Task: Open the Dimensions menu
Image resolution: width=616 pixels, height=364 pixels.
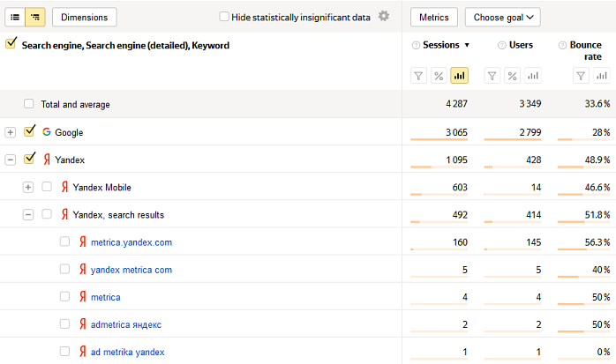Action: pyautogui.click(x=85, y=18)
